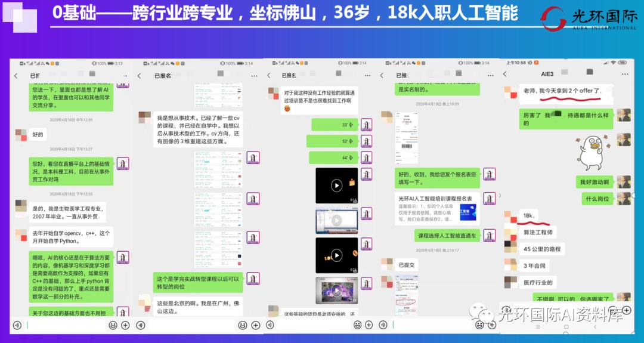Screen dimensions: 644x343
Task: Play the screen-recording video in third chat
Action: click(x=336, y=221)
